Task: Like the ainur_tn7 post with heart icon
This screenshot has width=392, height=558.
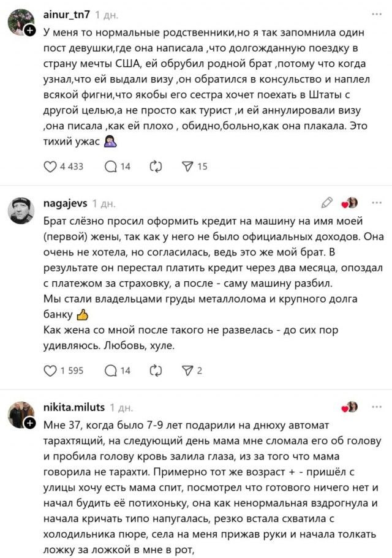Action: pyautogui.click(x=51, y=166)
